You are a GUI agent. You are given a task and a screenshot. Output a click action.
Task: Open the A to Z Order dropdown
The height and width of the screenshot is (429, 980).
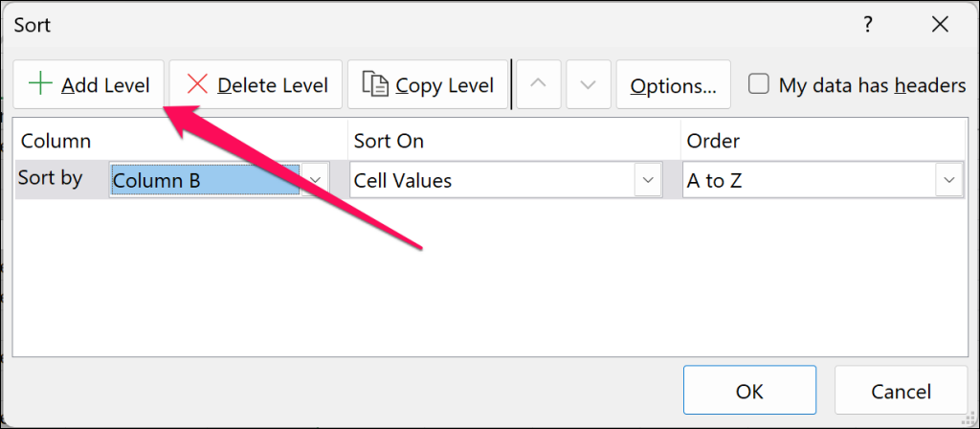(x=949, y=179)
